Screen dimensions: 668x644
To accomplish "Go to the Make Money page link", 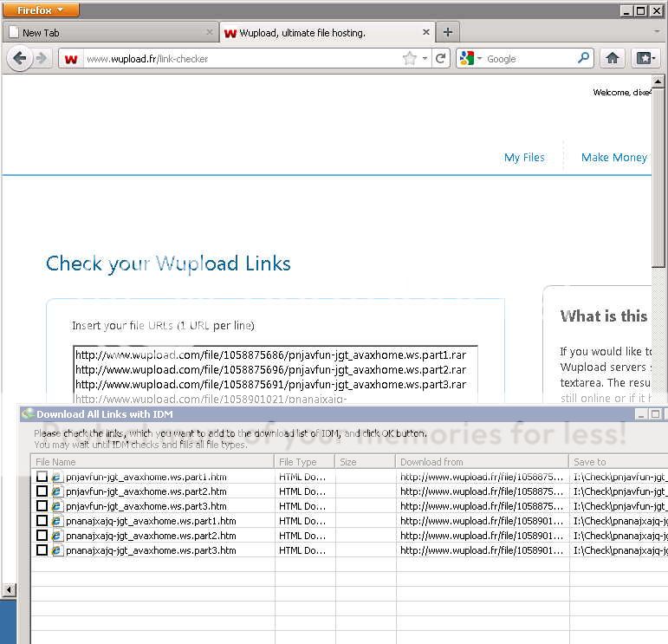I will click(613, 157).
